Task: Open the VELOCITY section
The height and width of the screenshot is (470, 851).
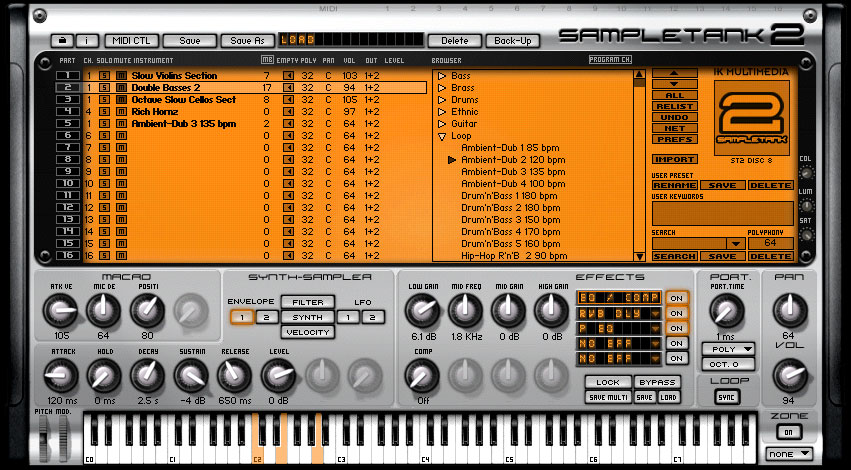Action: pos(308,332)
